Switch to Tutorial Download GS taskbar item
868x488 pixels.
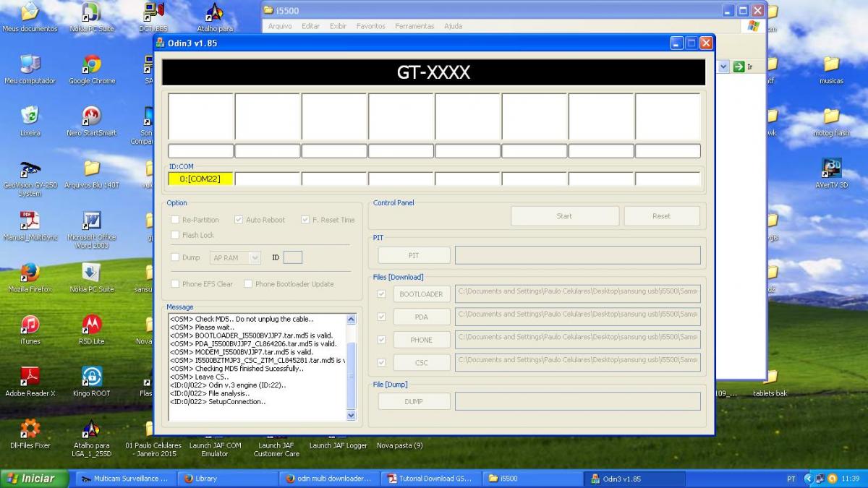pyautogui.click(x=431, y=479)
